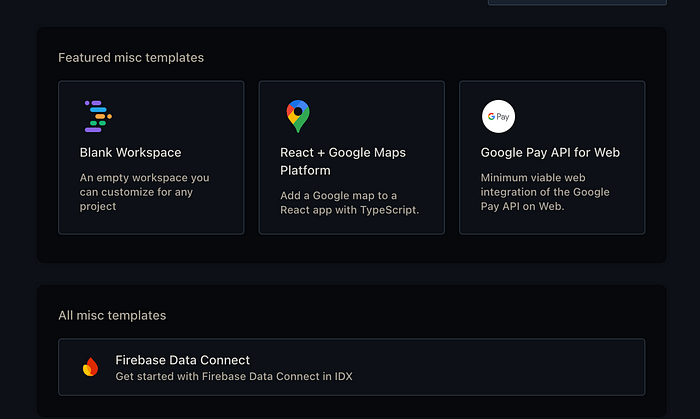Click the Firebase flame icon

(x=91, y=367)
